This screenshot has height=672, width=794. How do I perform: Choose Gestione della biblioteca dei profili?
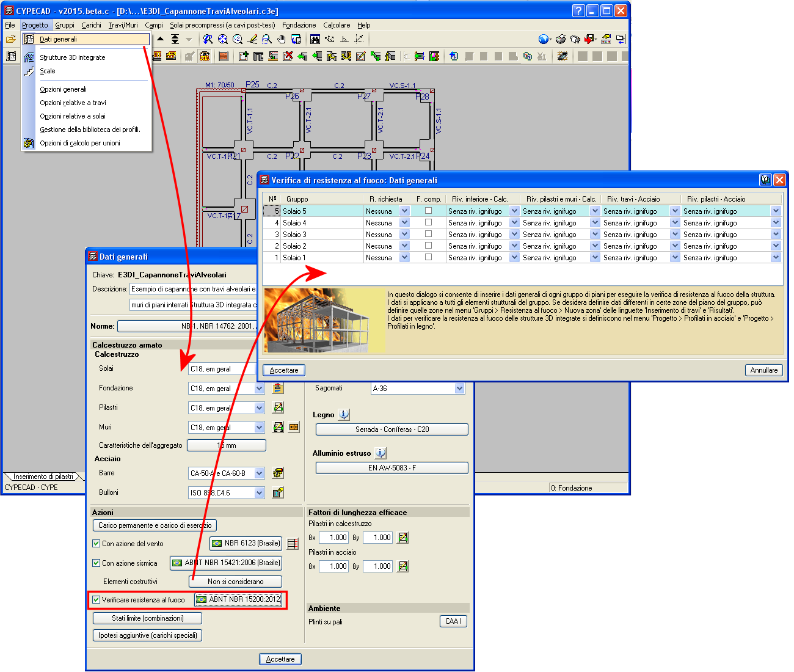click(90, 130)
